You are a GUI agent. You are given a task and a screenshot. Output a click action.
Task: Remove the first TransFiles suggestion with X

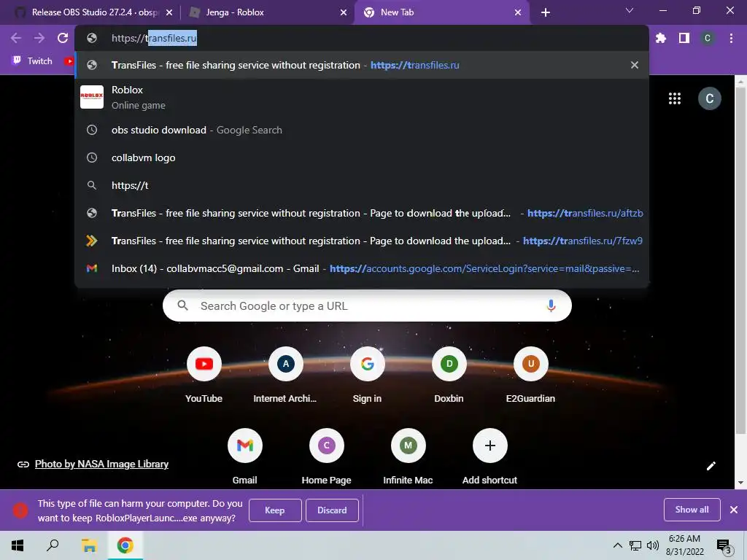pos(635,65)
